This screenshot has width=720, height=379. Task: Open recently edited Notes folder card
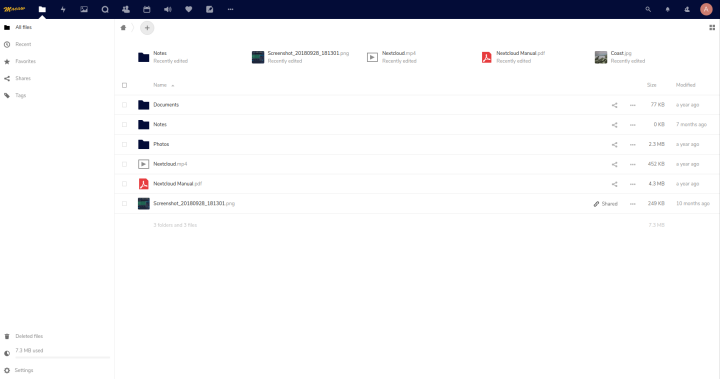click(163, 57)
